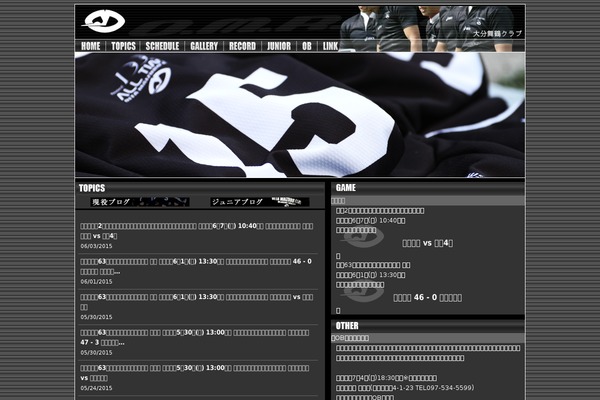The width and height of the screenshot is (600, 400).
Task: Open the 現役ブログ banner
Action: (140, 202)
